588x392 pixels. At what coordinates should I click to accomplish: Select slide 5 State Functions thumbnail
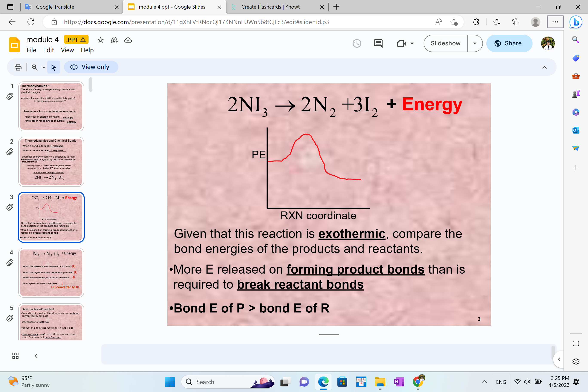(51, 322)
